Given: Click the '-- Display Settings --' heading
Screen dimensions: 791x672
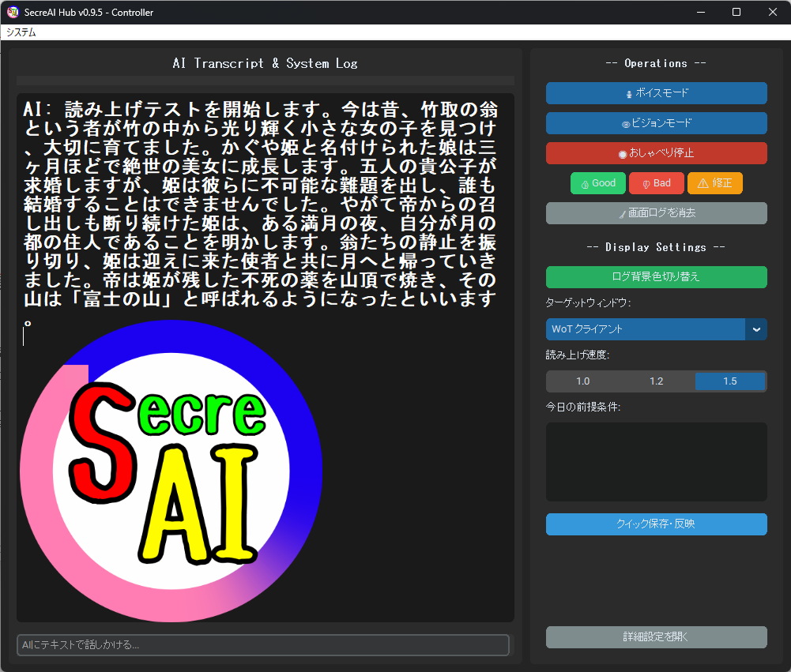Looking at the screenshot, I should coord(656,247).
